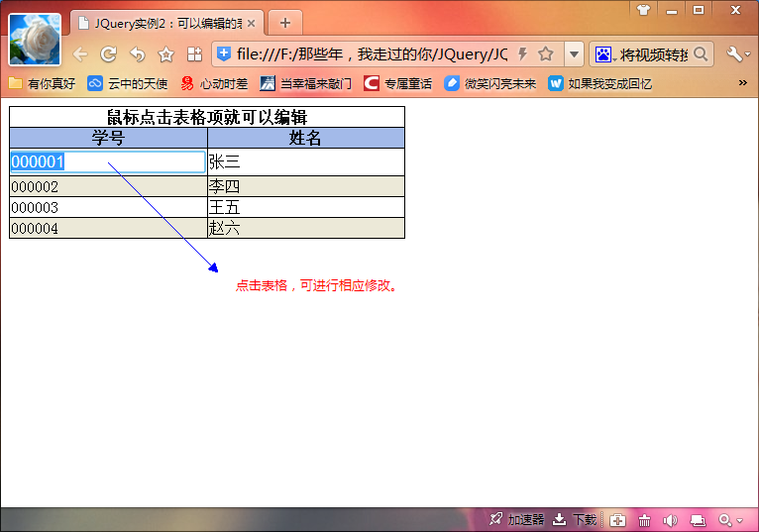Open the wrench tools menu
The image size is (759, 532).
pyautogui.click(x=738, y=54)
